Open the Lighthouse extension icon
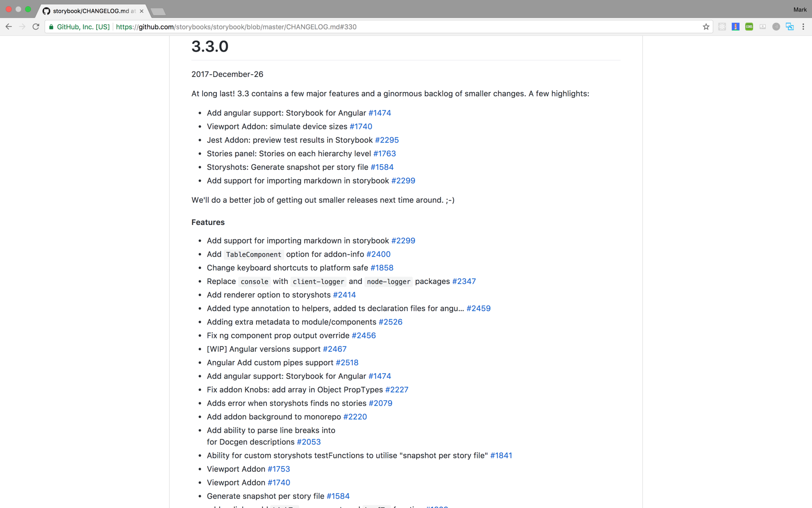 735,27
